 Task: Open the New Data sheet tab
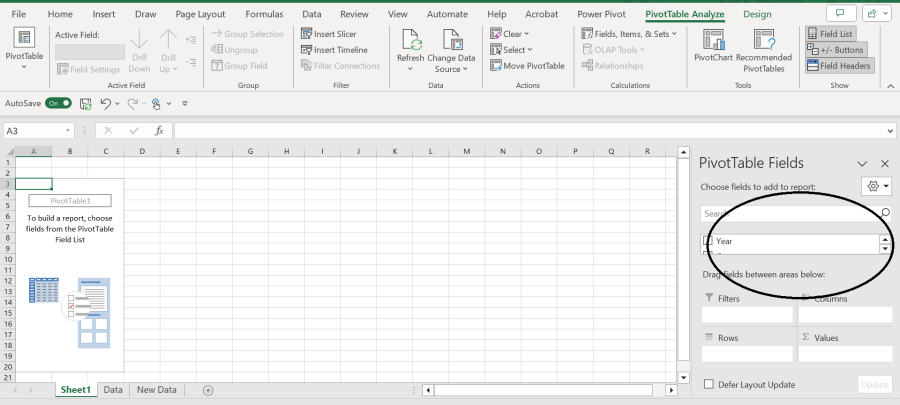click(157, 390)
